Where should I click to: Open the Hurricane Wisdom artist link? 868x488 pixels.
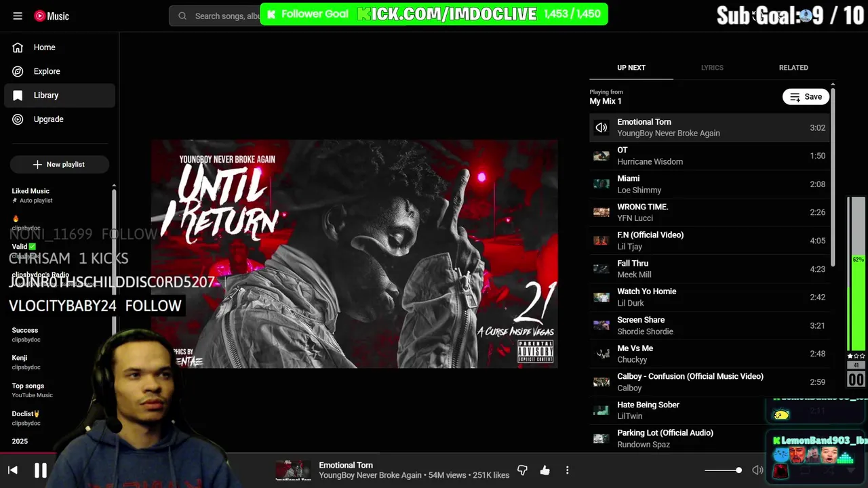click(650, 162)
